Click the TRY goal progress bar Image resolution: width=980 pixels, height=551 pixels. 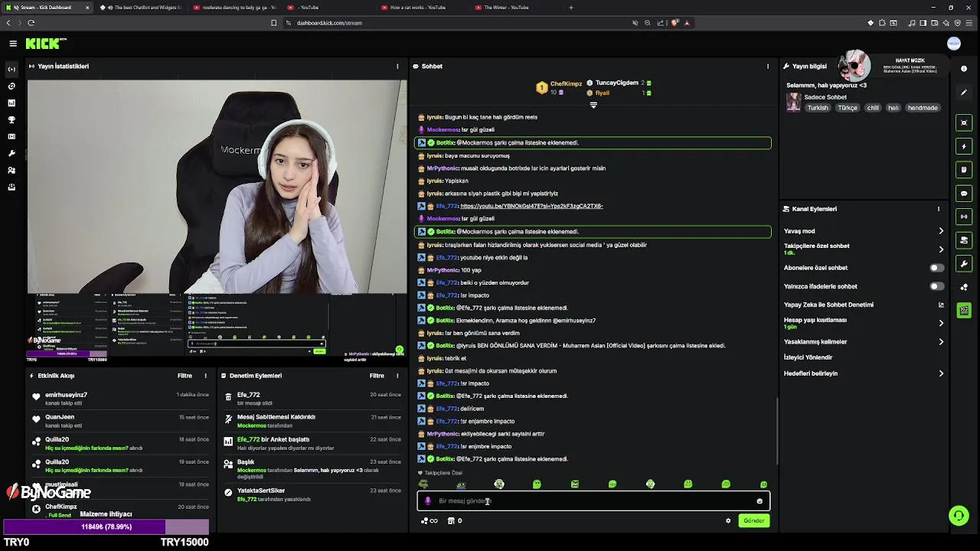point(106,527)
